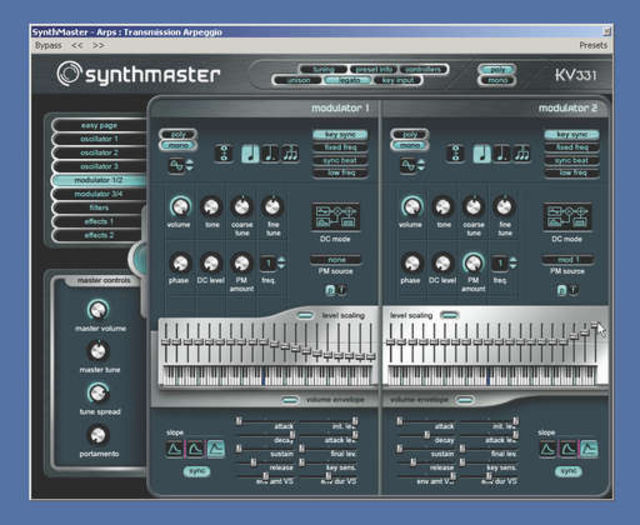Open the DC mode routing diagram in modulator 2

coord(567,216)
